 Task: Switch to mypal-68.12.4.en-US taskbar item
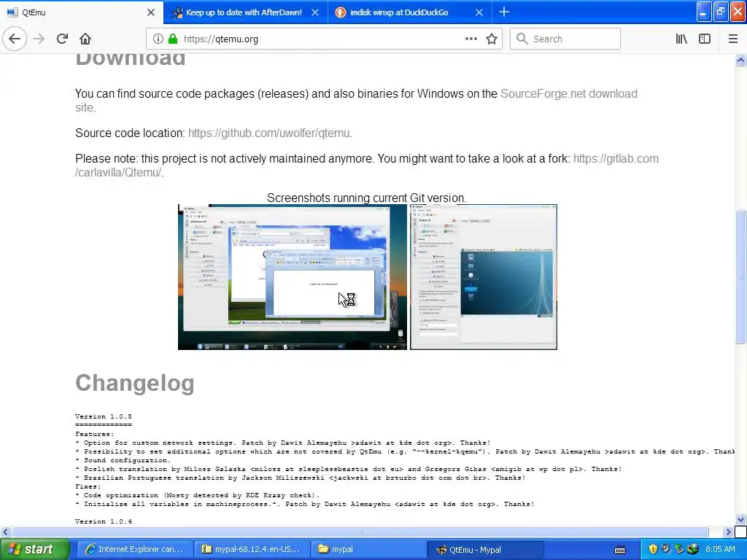[x=252, y=550]
